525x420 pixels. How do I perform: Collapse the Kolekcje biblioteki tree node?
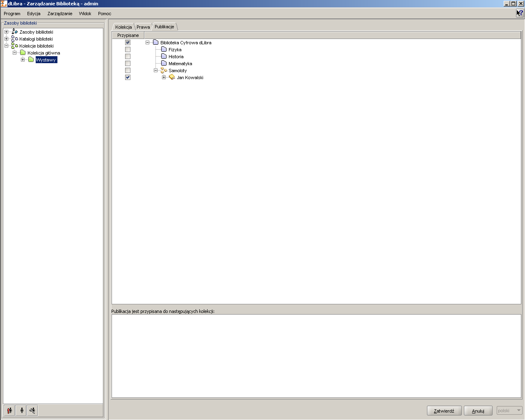[6, 46]
